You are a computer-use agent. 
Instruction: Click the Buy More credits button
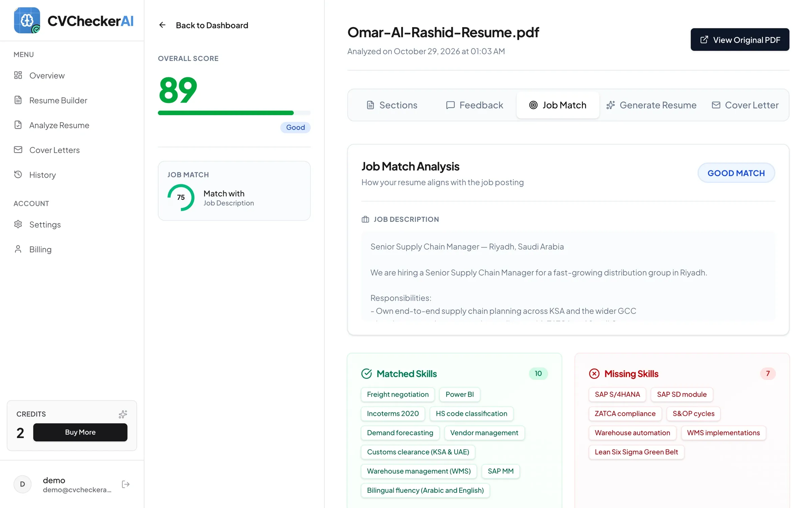(x=80, y=432)
